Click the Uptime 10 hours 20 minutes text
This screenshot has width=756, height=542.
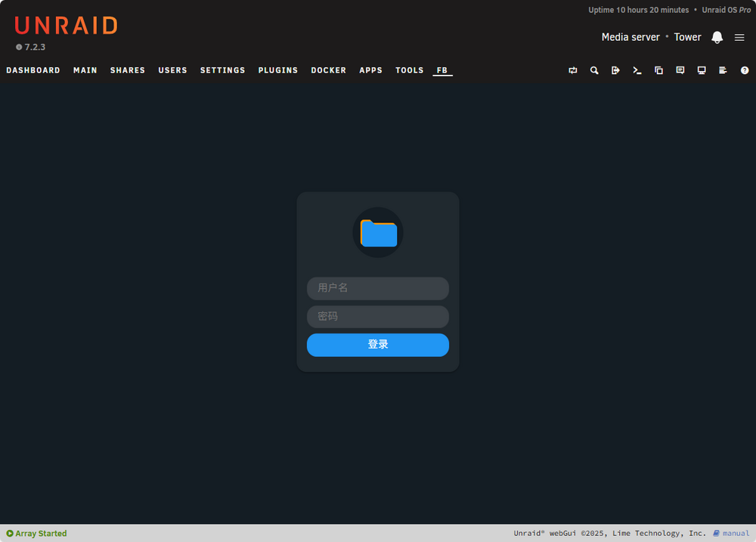(638, 10)
